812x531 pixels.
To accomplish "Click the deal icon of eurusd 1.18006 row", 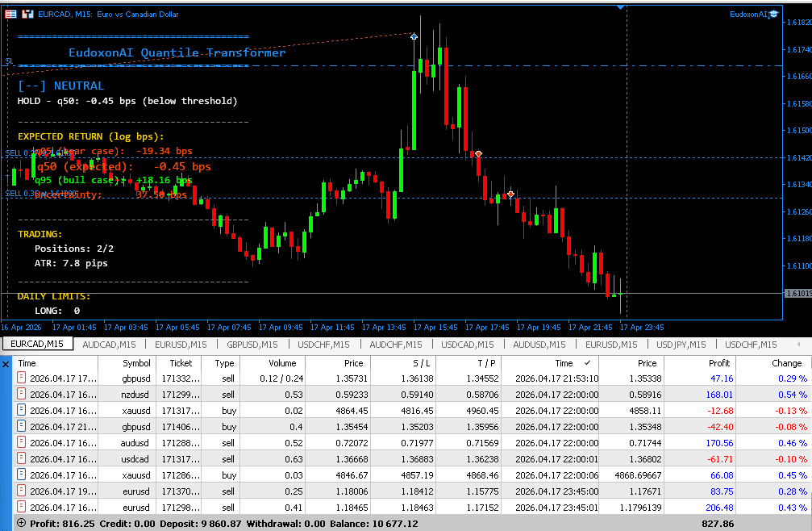I will click(x=21, y=490).
